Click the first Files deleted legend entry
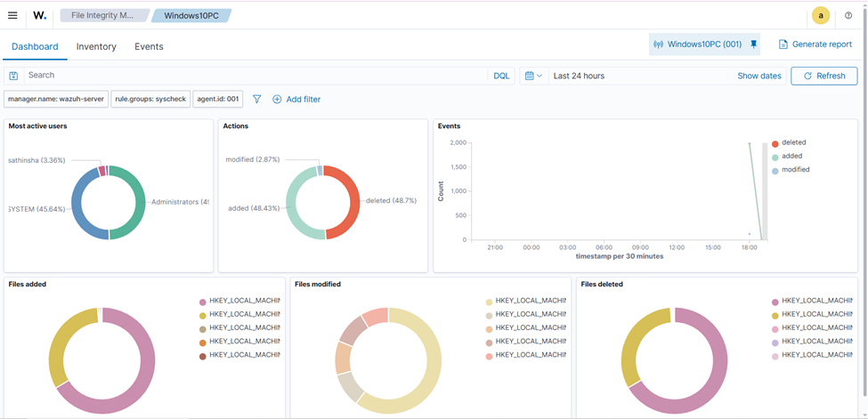The height and width of the screenshot is (419, 868). point(812,301)
